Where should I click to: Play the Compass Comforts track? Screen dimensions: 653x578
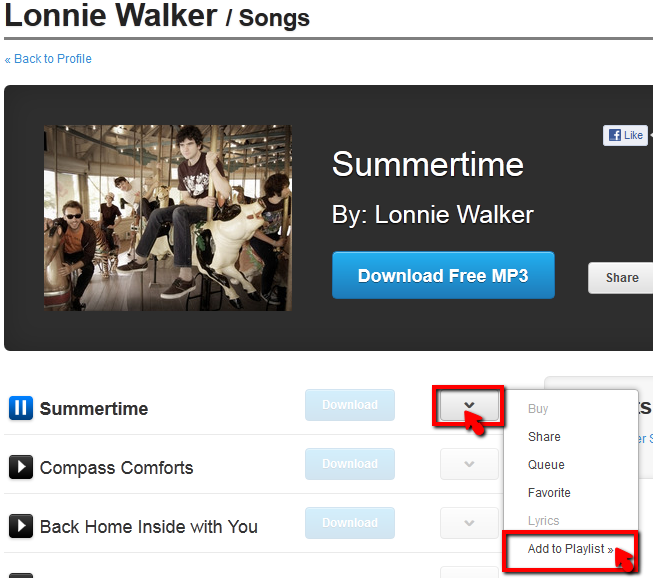pyautogui.click(x=20, y=467)
